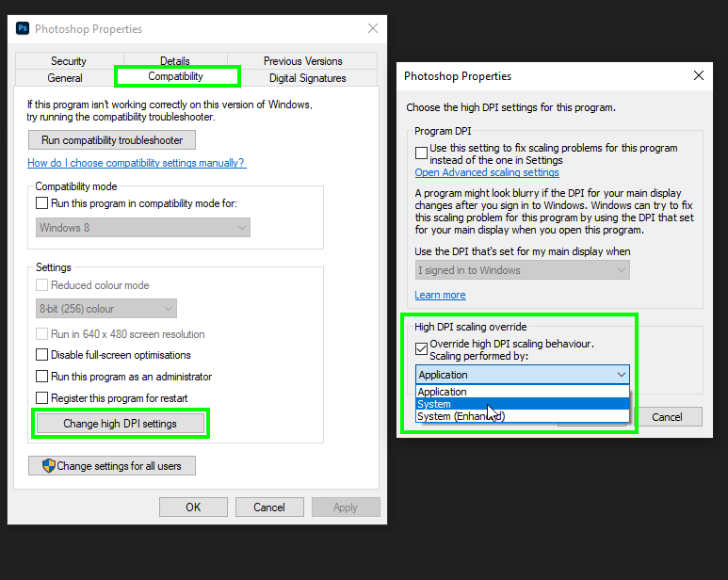Click the Apply button
Viewport: 728px width, 580px height.
tap(346, 507)
